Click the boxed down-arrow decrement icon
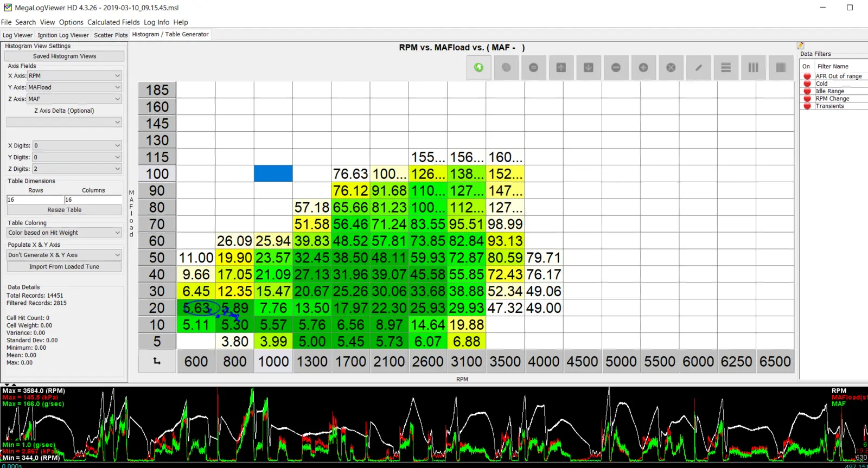This screenshot has width=868, height=468. 588,67
